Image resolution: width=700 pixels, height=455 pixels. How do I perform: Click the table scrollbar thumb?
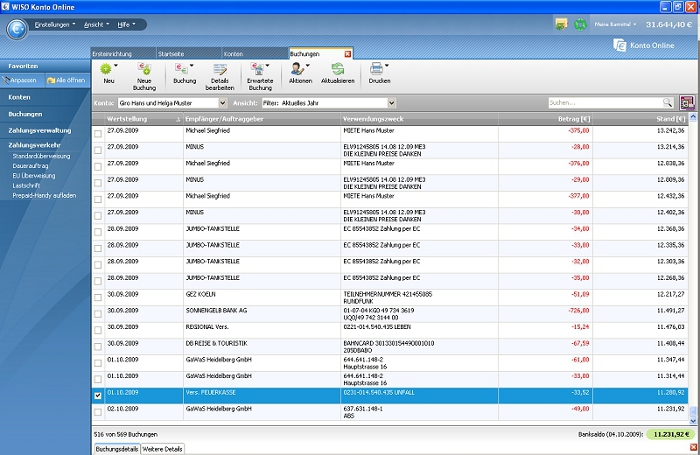[x=693, y=411]
